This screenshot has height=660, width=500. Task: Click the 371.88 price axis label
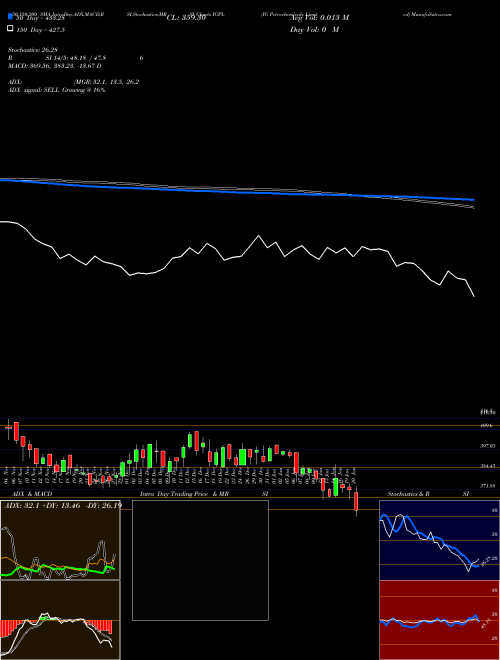tap(487, 486)
